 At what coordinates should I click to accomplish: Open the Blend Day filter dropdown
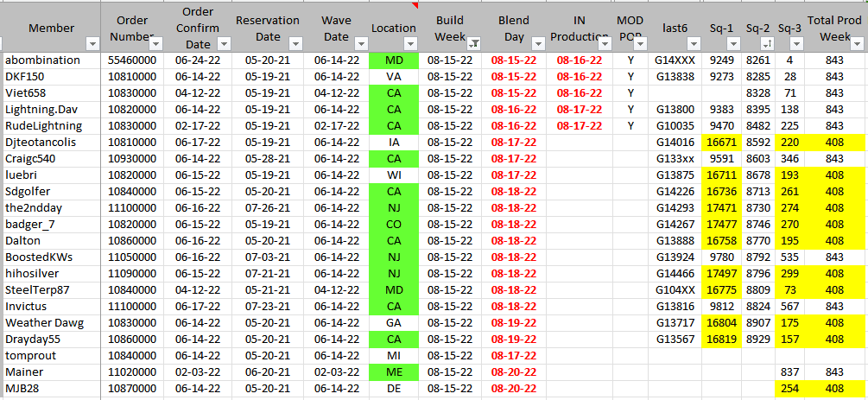click(x=538, y=43)
